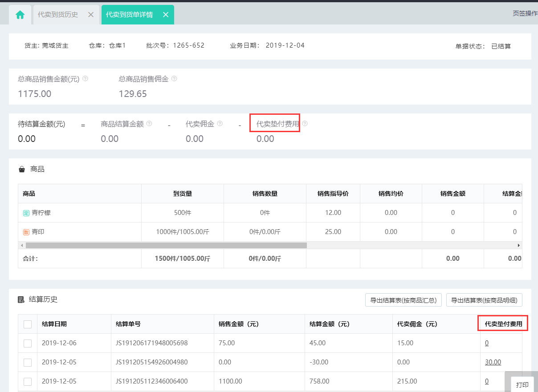Click the 打印 button
The height and width of the screenshot is (392, 538).
tap(522, 385)
